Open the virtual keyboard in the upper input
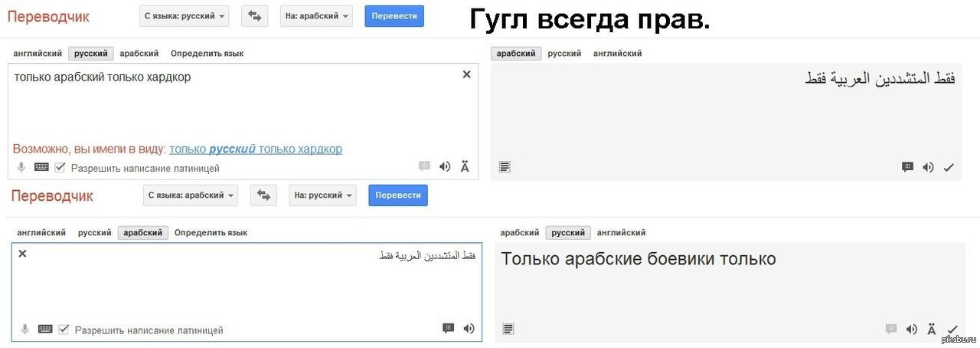This screenshot has height=348, width=980. 41,167
